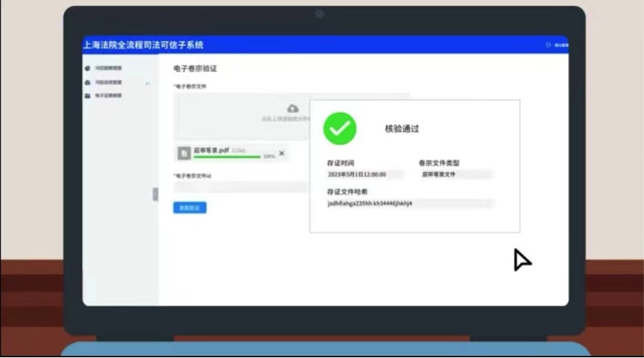This screenshot has width=644, height=358.
Task: Expand the chevron next to the second sidebar item
Action: click(148, 83)
